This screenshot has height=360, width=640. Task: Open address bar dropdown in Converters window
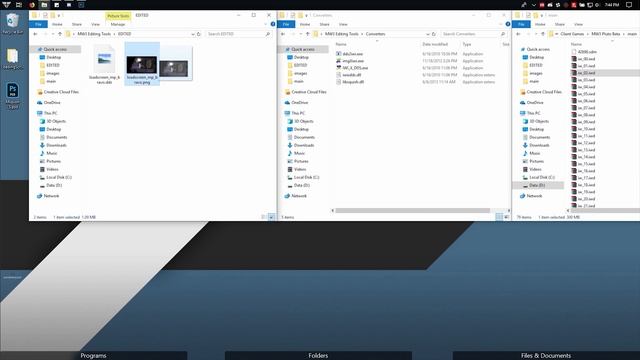click(428, 34)
